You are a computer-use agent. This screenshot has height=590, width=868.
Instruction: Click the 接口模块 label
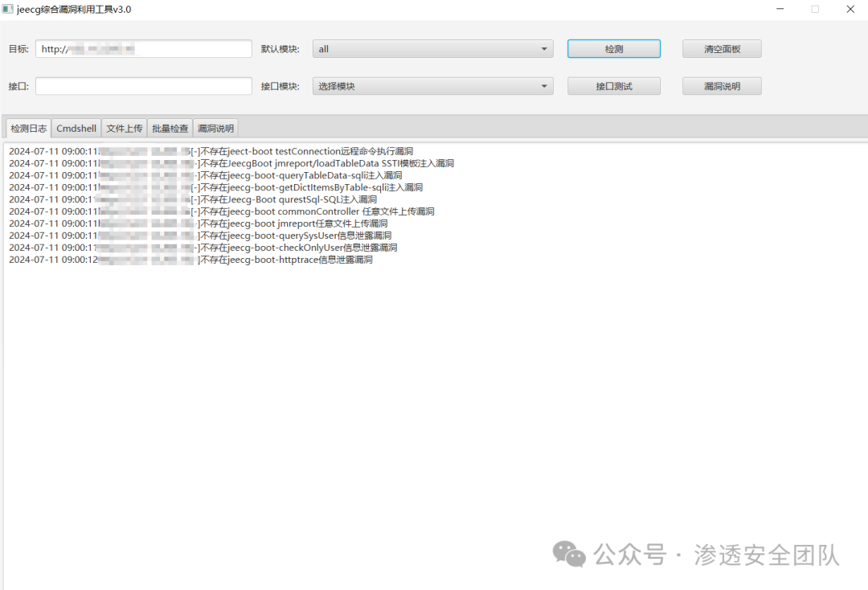tap(280, 86)
